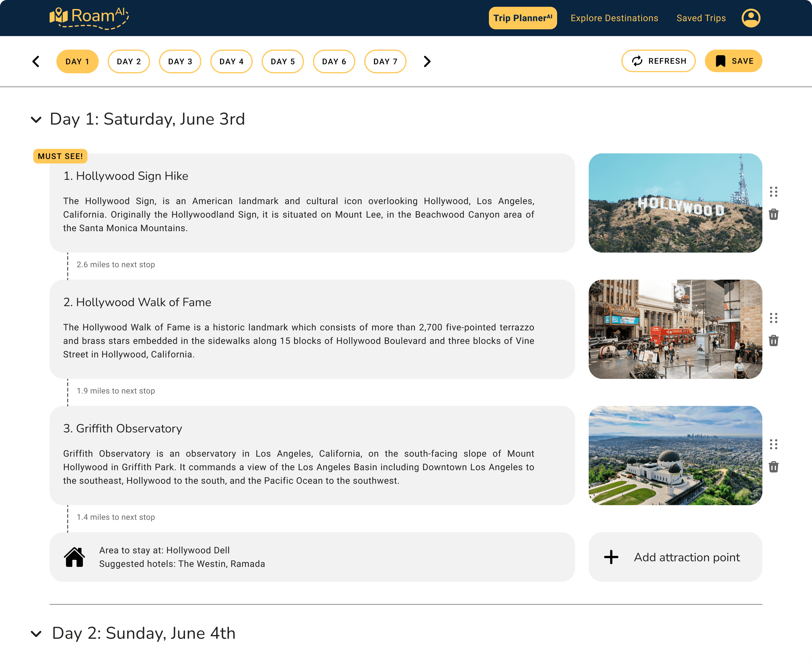Switch to Day 3 tab
812x663 pixels.
180,61
